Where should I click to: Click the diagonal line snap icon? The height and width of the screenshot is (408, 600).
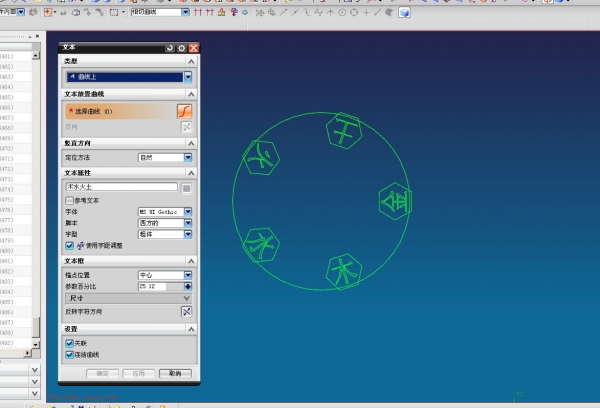pos(283,13)
